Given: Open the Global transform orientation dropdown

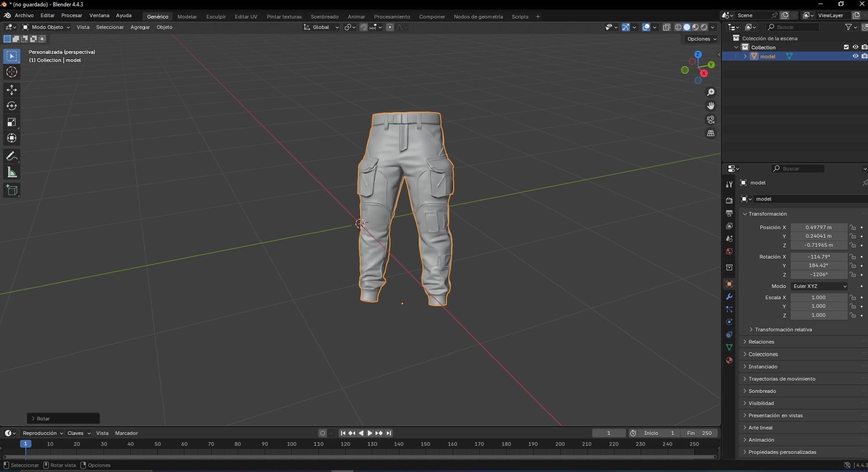Looking at the screenshot, I should (x=321, y=27).
